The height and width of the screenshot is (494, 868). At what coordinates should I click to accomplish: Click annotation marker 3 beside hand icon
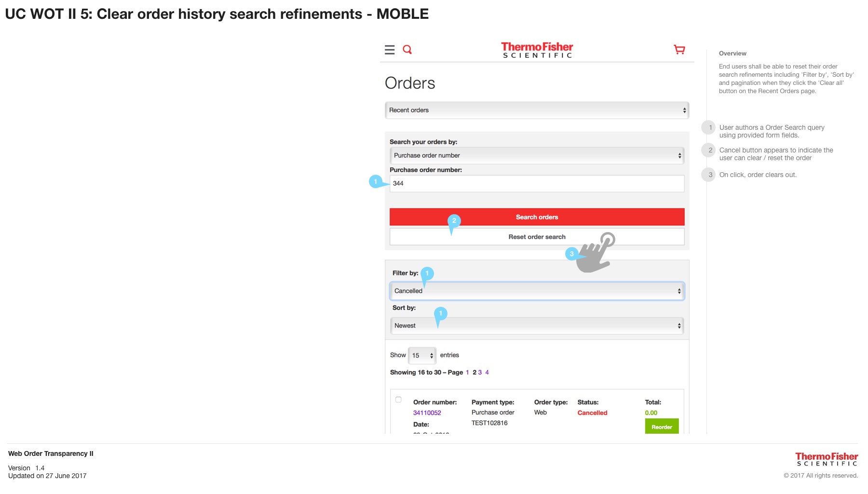pos(572,254)
